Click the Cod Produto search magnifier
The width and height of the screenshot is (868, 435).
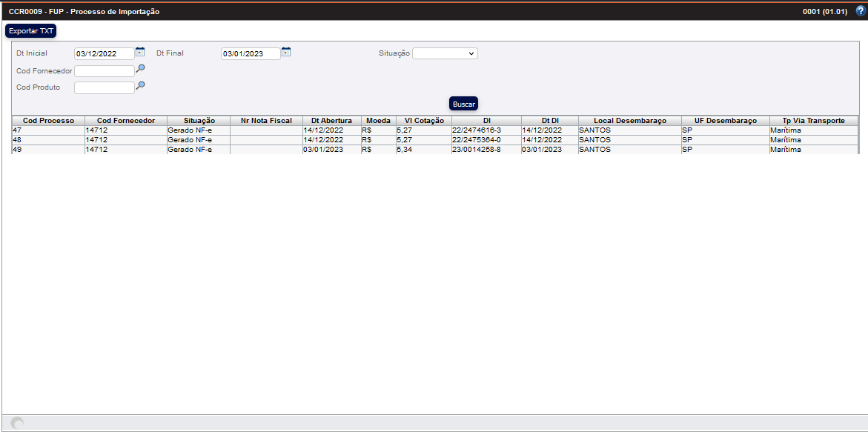click(x=140, y=86)
